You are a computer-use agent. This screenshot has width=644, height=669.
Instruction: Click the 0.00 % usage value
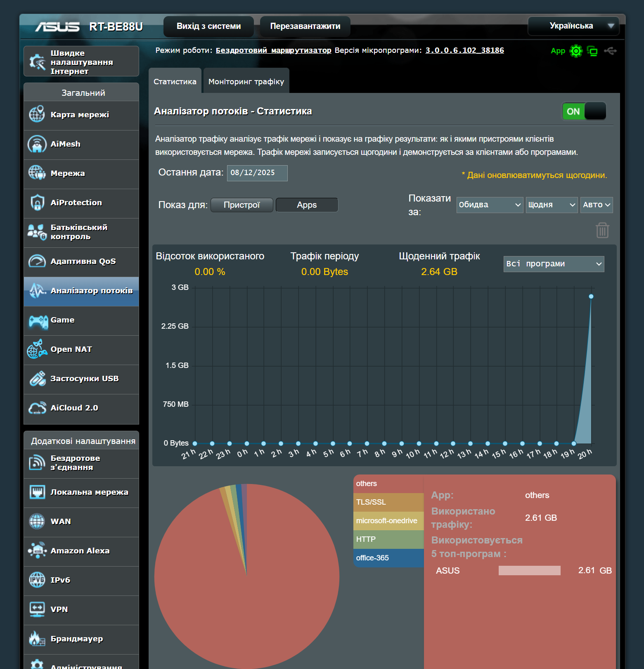coord(210,272)
